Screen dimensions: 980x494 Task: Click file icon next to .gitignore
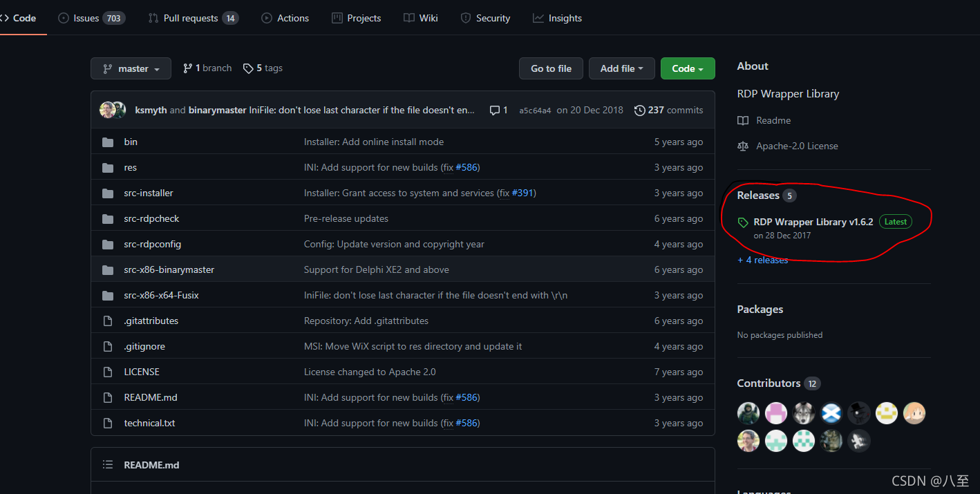coord(108,346)
